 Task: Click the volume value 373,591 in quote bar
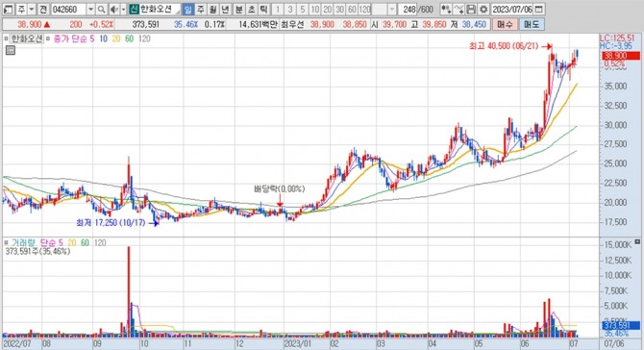(x=146, y=25)
